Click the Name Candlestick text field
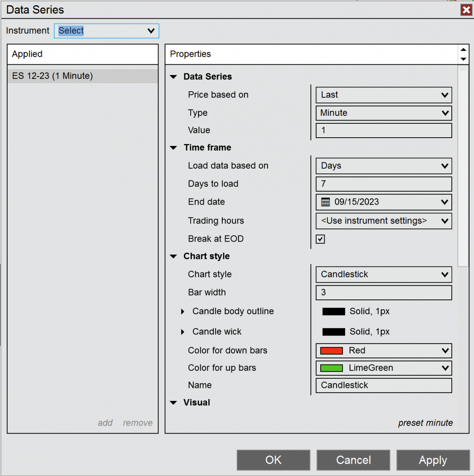Screen dimensions: 474x476 click(x=384, y=386)
